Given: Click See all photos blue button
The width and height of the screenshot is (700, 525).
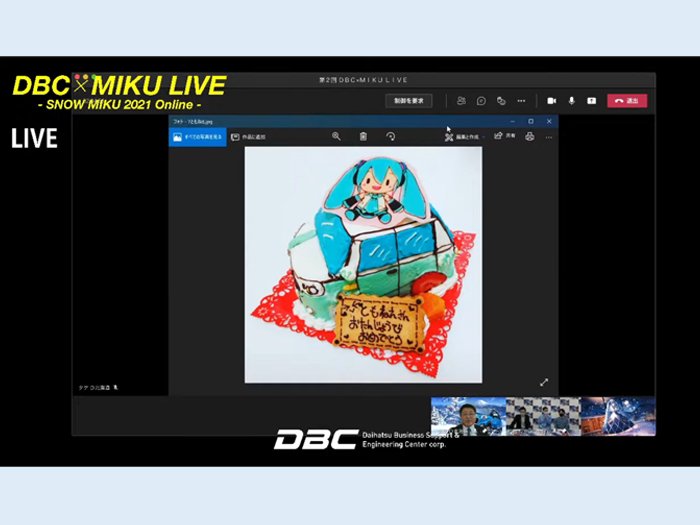Looking at the screenshot, I should coord(198,137).
